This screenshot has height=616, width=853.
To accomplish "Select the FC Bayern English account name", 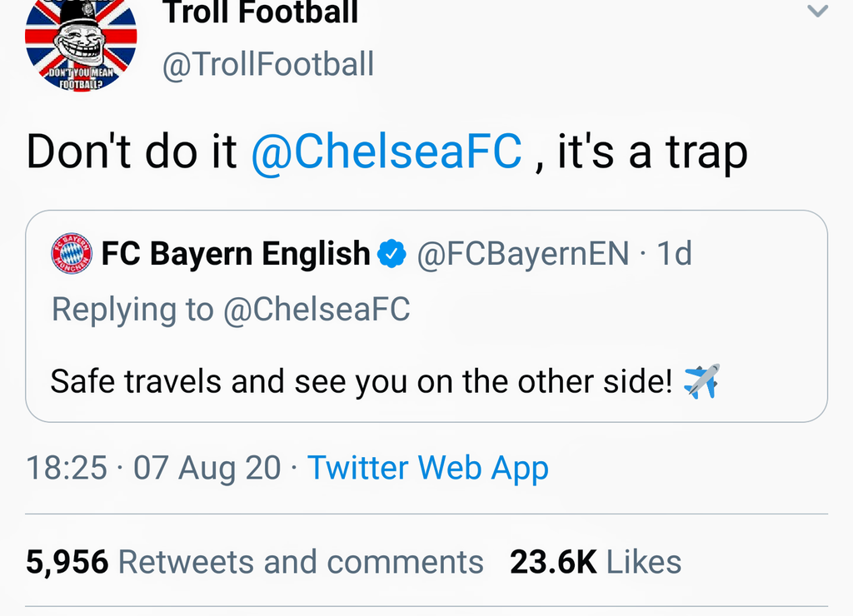I will [236, 254].
